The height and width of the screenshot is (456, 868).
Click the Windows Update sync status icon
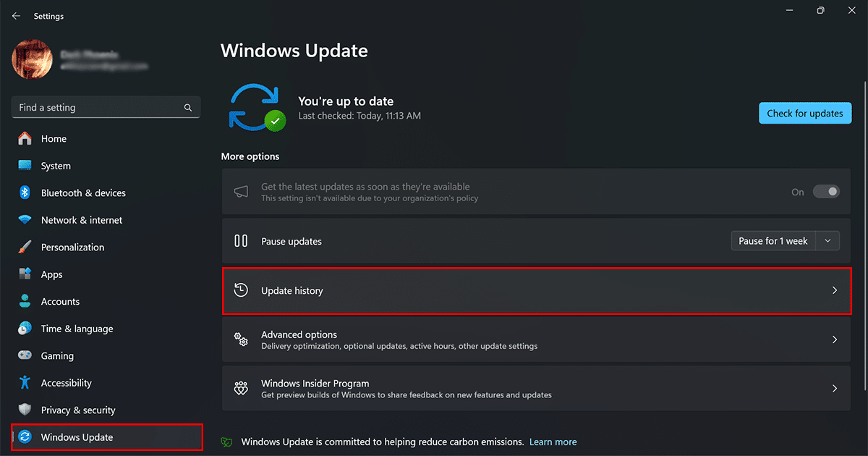257,108
